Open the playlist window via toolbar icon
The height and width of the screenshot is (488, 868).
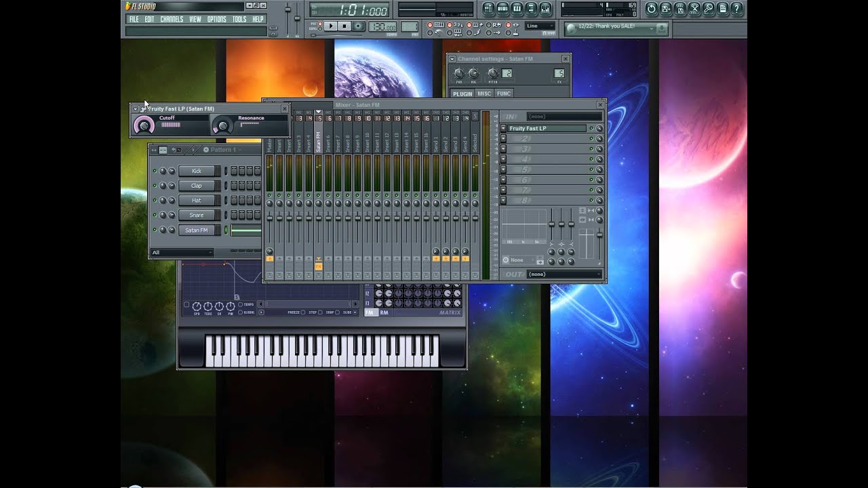(x=488, y=9)
